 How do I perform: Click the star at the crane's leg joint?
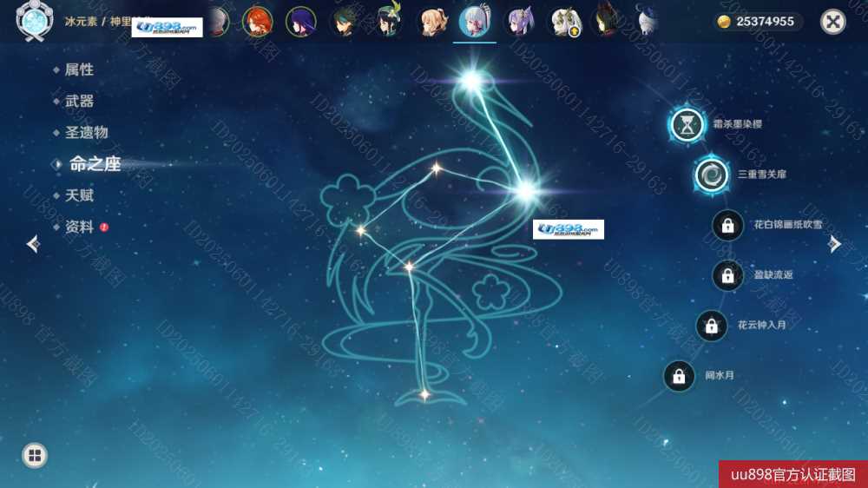point(409,267)
